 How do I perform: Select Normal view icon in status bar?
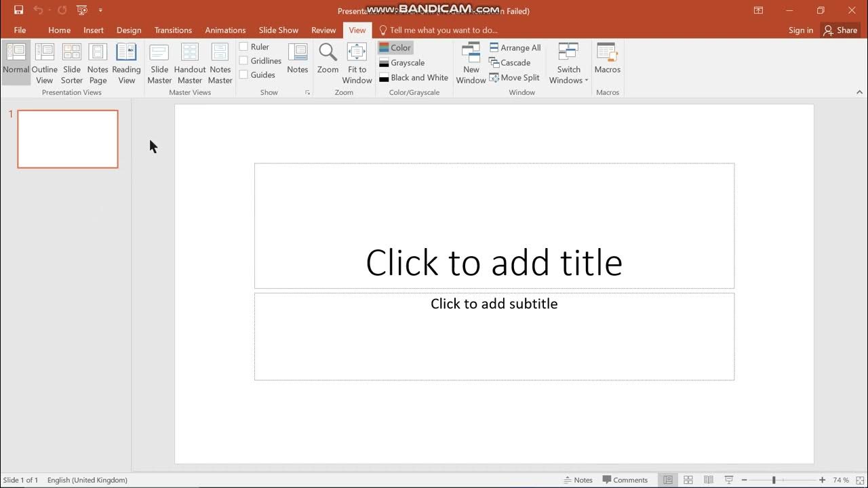pyautogui.click(x=668, y=480)
